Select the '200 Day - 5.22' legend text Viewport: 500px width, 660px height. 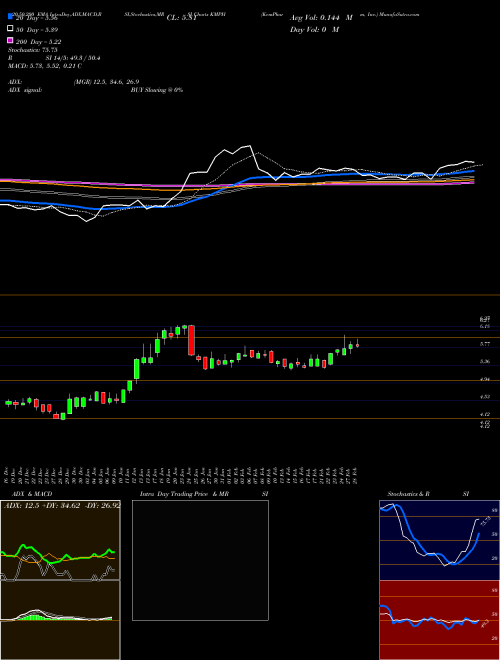point(39,42)
